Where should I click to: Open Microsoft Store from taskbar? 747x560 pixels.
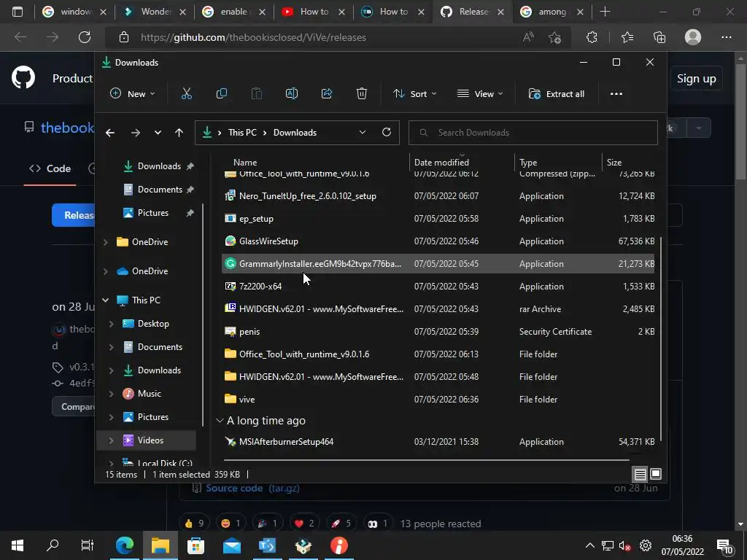(x=196, y=545)
